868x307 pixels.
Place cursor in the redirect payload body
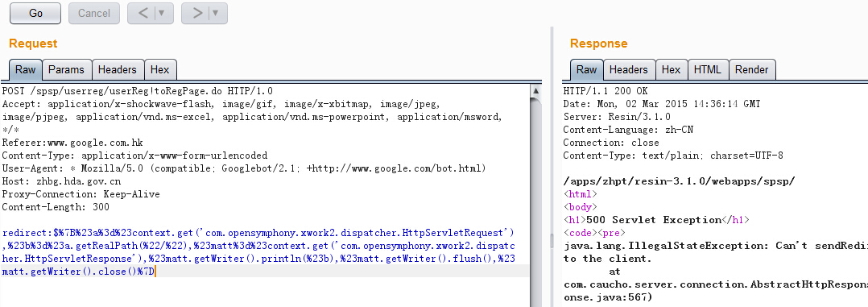coord(258,252)
